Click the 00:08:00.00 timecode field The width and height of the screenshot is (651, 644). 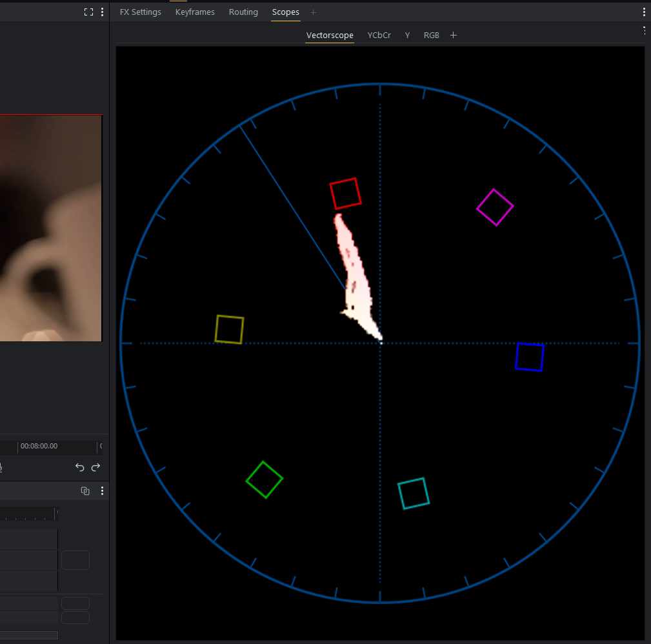39,446
